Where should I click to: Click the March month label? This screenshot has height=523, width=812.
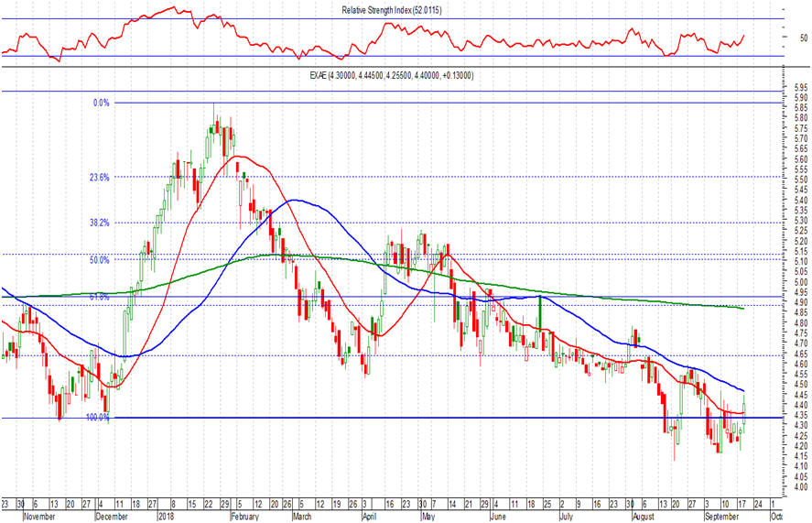(302, 517)
